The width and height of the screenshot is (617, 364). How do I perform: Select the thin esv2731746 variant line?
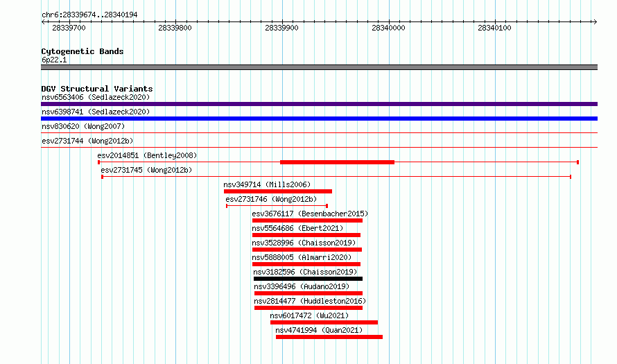[x=277, y=206]
